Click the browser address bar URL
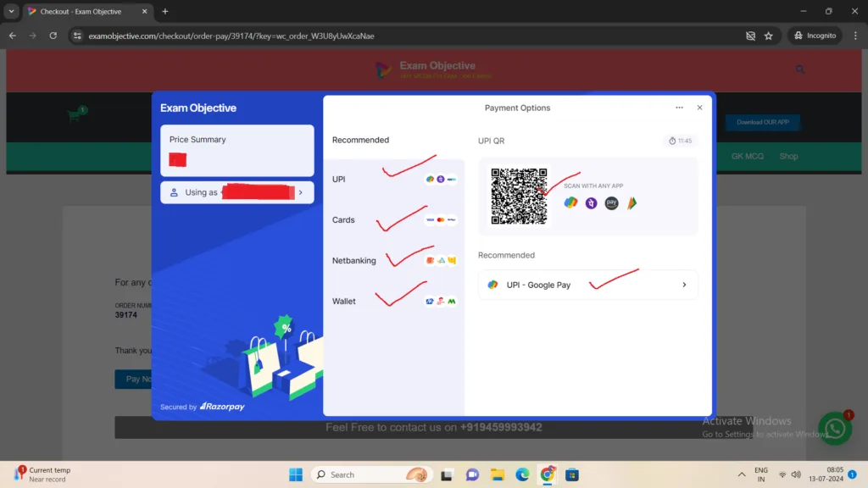The image size is (868, 488). (x=231, y=36)
